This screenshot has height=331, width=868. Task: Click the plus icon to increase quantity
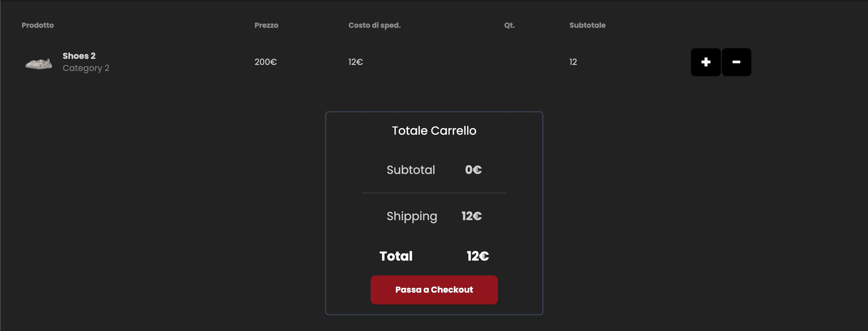click(705, 62)
